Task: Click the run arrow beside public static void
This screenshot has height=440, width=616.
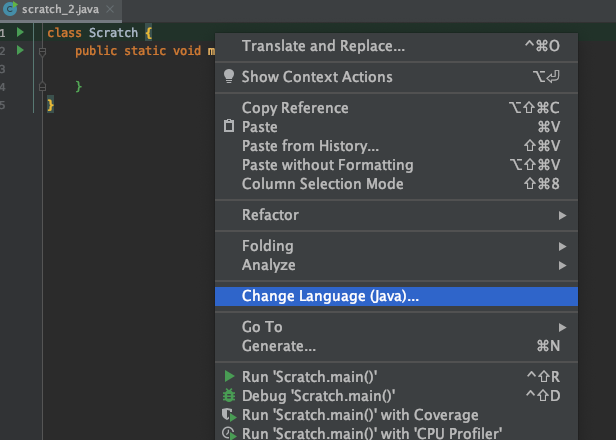Action: (x=20, y=50)
